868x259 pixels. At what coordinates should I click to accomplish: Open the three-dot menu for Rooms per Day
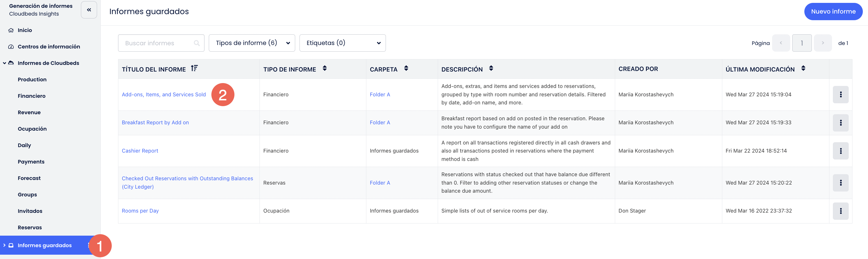coord(840,211)
